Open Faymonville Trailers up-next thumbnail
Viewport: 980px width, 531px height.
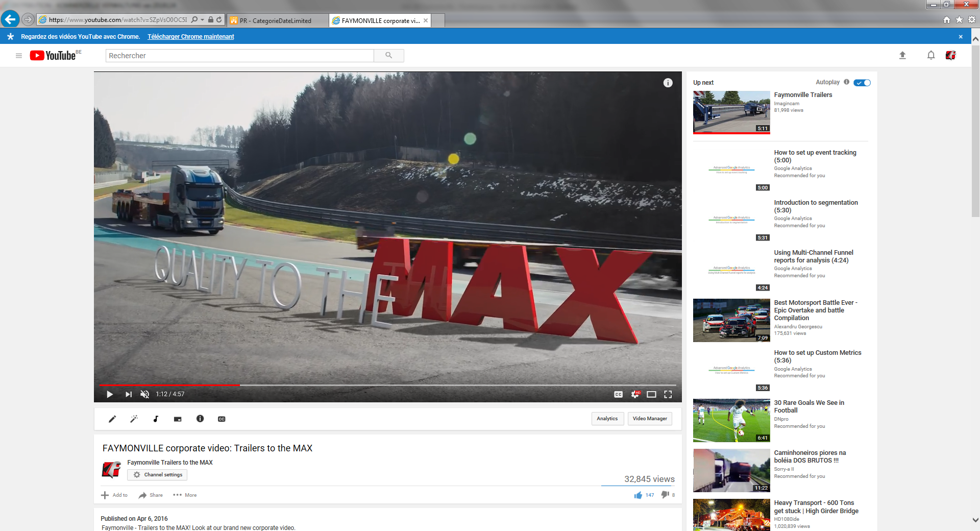point(731,112)
